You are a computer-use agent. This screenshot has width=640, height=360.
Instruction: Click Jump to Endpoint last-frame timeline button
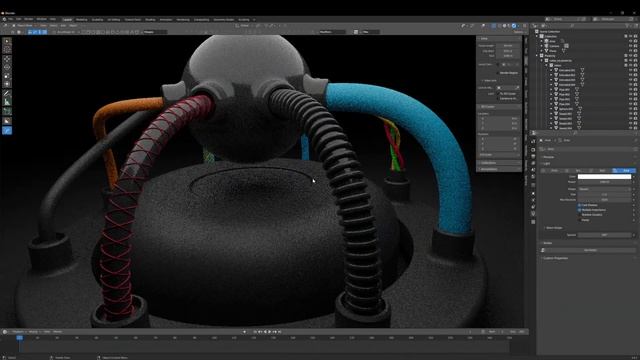tap(280, 332)
